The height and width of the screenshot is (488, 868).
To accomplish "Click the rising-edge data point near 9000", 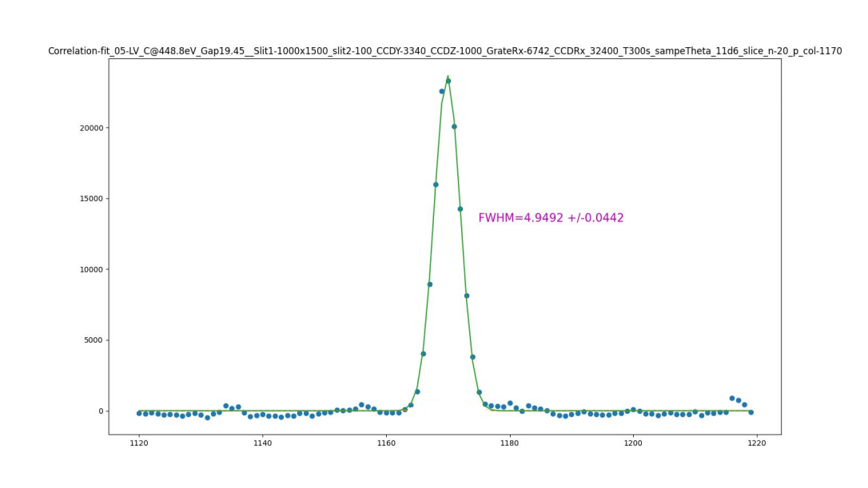I will pos(429,284).
